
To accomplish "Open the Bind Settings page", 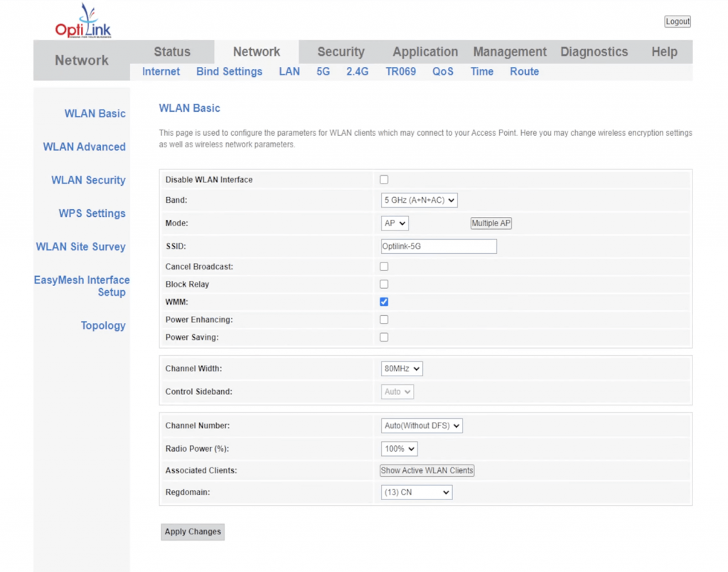I will pos(229,71).
